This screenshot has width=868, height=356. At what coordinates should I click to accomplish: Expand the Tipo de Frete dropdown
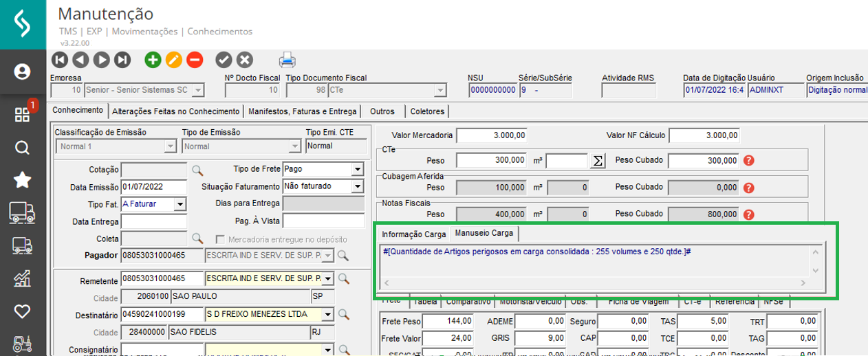point(356,170)
